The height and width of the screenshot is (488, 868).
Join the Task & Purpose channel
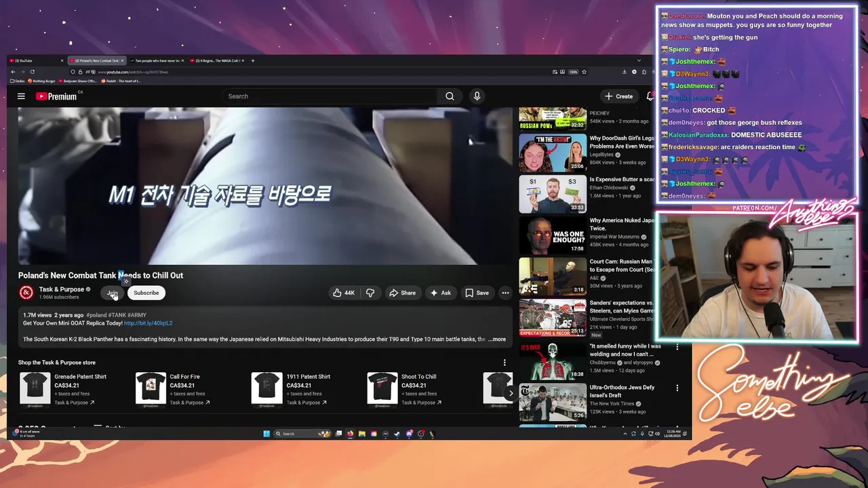pos(112,293)
